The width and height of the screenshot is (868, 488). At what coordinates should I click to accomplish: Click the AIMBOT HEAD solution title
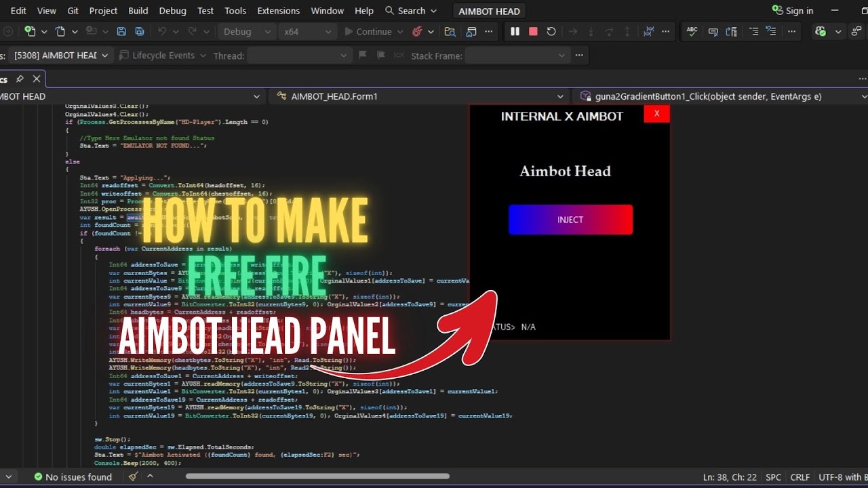coord(489,12)
